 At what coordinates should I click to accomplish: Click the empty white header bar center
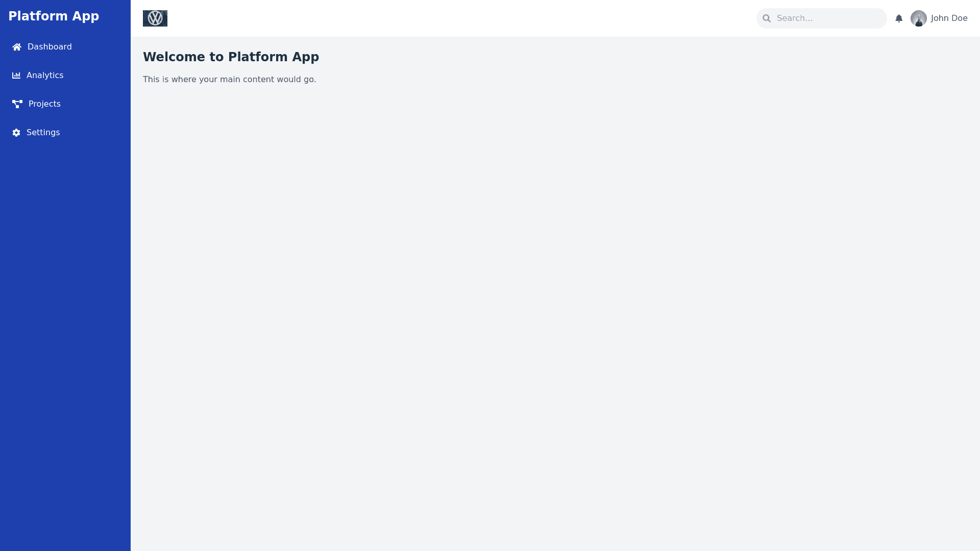[459, 18]
